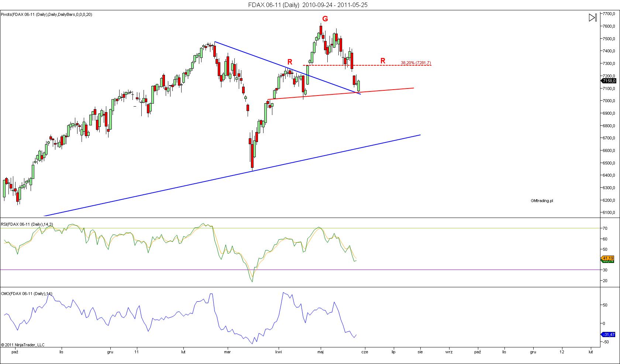
Task: Click the red R label above the April candles
Action: [x=290, y=62]
